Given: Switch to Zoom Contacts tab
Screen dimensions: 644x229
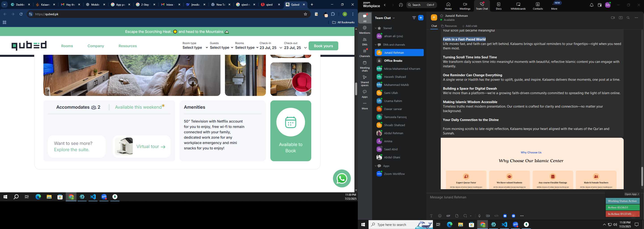Looking at the screenshot, I should 538,6.
